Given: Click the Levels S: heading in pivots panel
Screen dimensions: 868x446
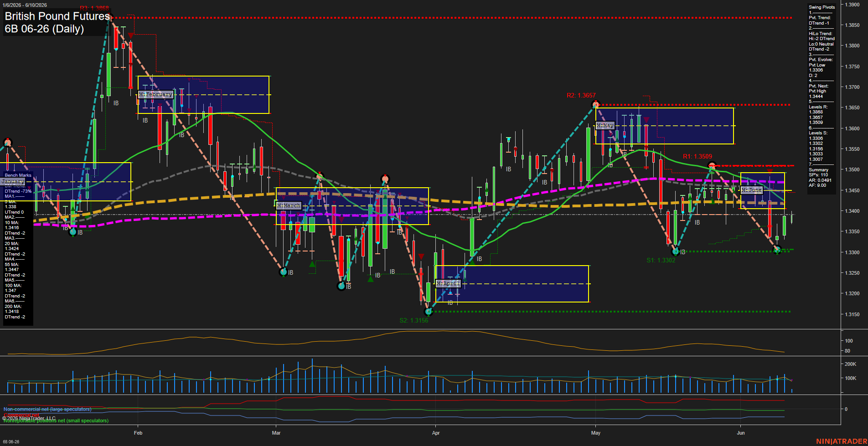Looking at the screenshot, I should [818, 133].
